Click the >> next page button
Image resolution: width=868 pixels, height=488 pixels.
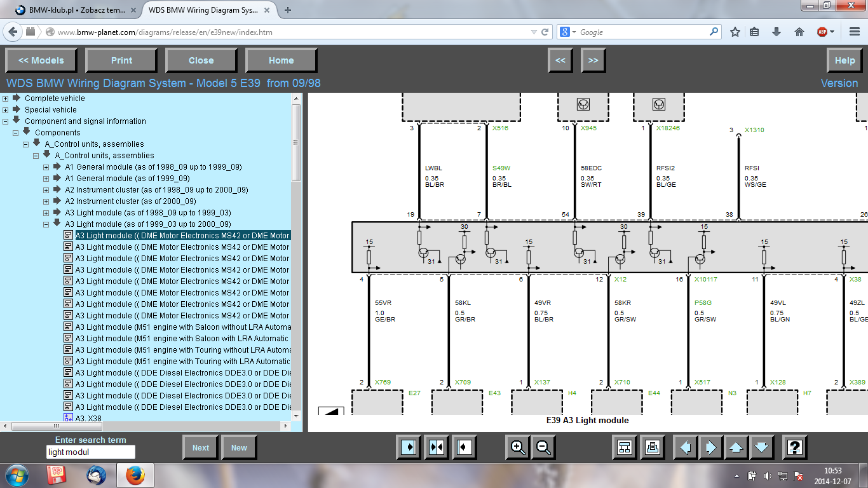[x=593, y=60]
